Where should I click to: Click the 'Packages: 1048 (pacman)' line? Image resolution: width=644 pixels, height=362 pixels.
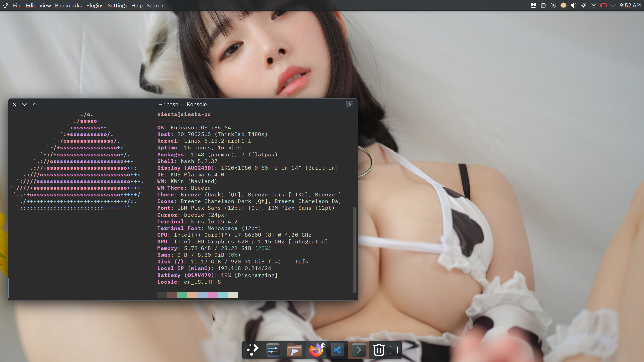click(x=217, y=155)
